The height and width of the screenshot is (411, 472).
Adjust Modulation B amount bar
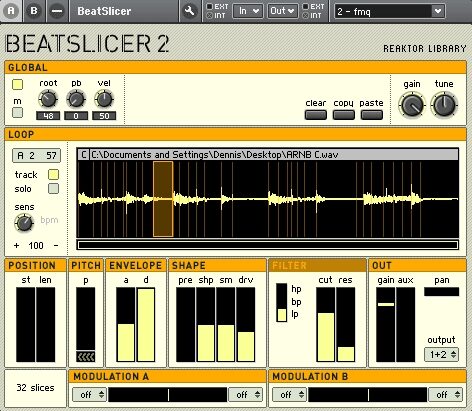coord(368,395)
